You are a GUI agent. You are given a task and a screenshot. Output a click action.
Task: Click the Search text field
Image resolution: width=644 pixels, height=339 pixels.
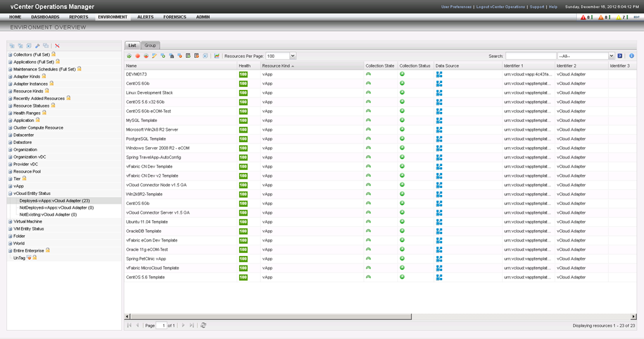tap(530, 56)
